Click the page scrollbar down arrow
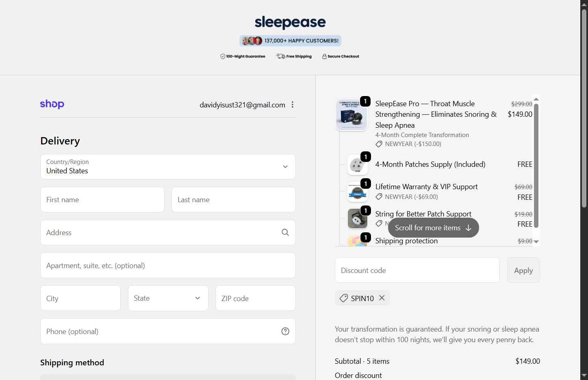588x380 pixels. [x=584, y=376]
